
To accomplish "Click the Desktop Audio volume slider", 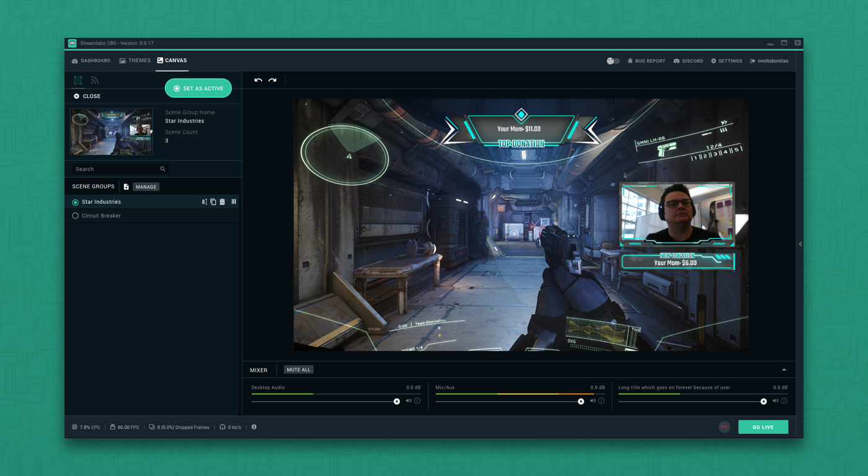I will tap(325, 402).
